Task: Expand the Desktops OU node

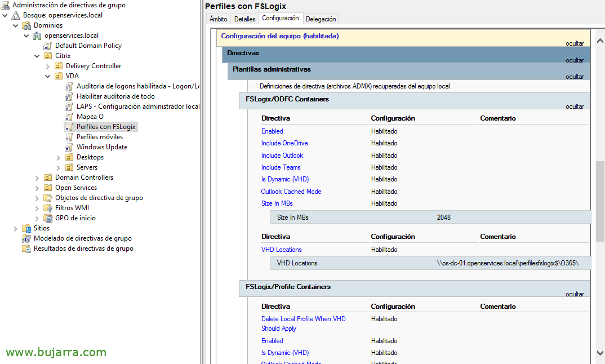Action: pyautogui.click(x=59, y=157)
